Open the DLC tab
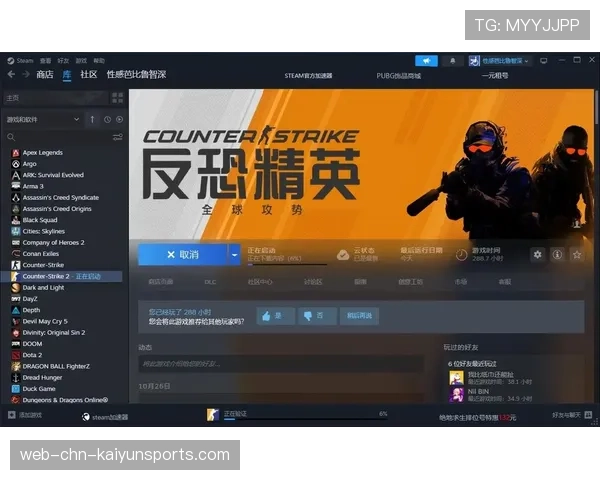 click(210, 282)
